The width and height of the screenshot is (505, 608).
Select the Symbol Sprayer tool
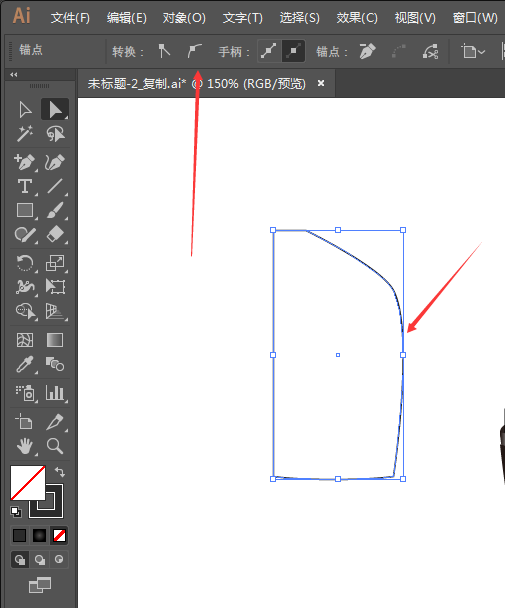coord(25,393)
